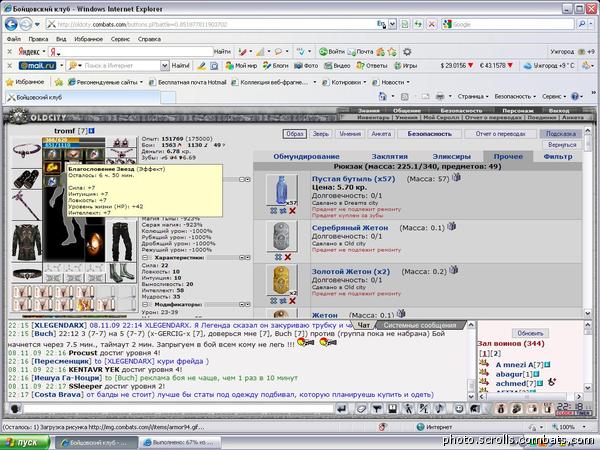Open the Файл menu
The width and height of the screenshot is (600, 450).
pos(14,39)
